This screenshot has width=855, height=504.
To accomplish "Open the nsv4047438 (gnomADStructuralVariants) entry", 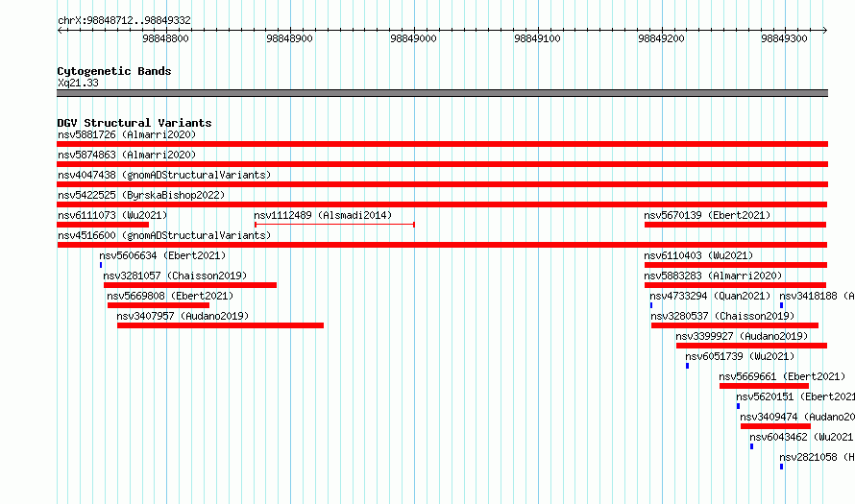I will 164,175.
